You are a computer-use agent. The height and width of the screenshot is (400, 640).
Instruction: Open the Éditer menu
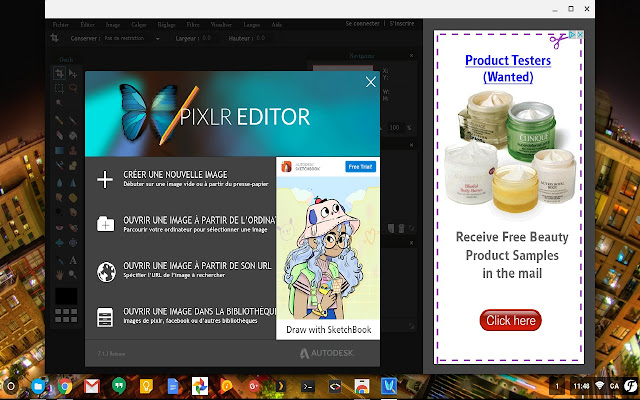click(x=87, y=24)
